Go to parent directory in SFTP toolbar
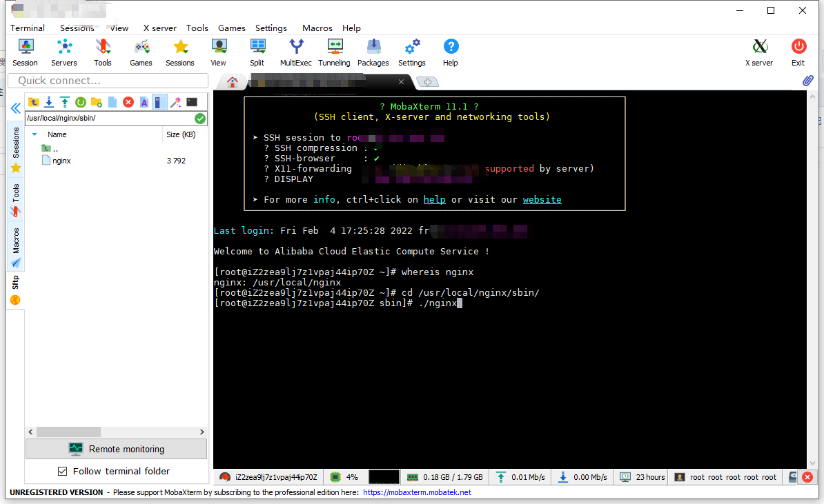The image size is (824, 504). point(34,102)
